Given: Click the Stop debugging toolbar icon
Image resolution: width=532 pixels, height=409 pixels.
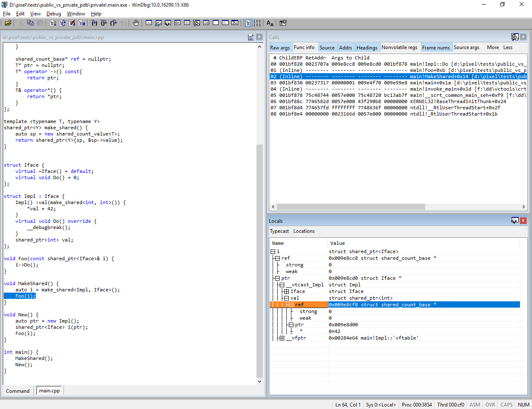Looking at the screenshot, I should [x=72, y=23].
